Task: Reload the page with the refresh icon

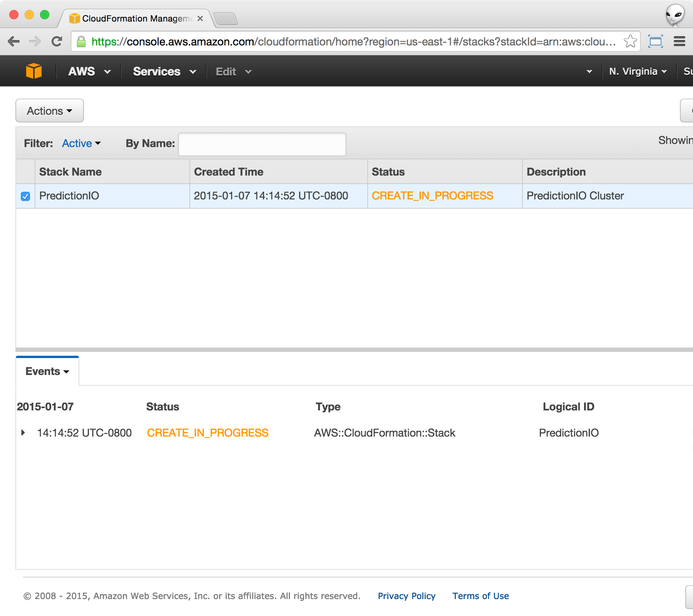Action: pos(57,42)
